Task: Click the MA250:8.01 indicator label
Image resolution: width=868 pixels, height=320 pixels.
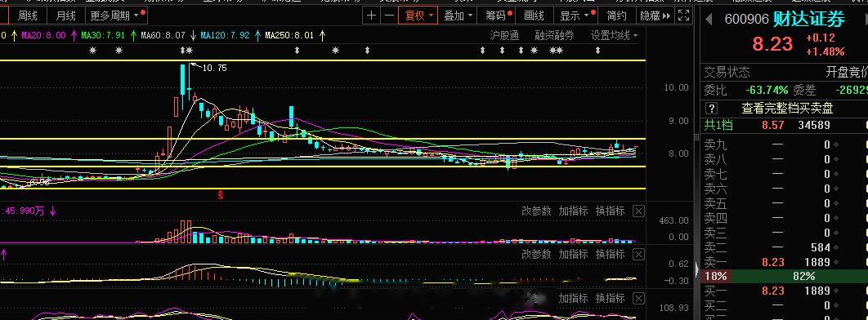Action: coord(289,36)
